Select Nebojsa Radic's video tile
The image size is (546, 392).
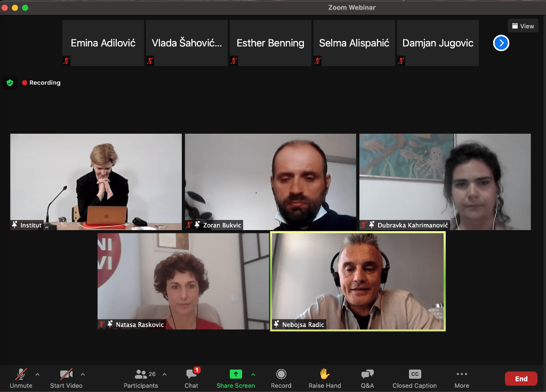(358, 281)
